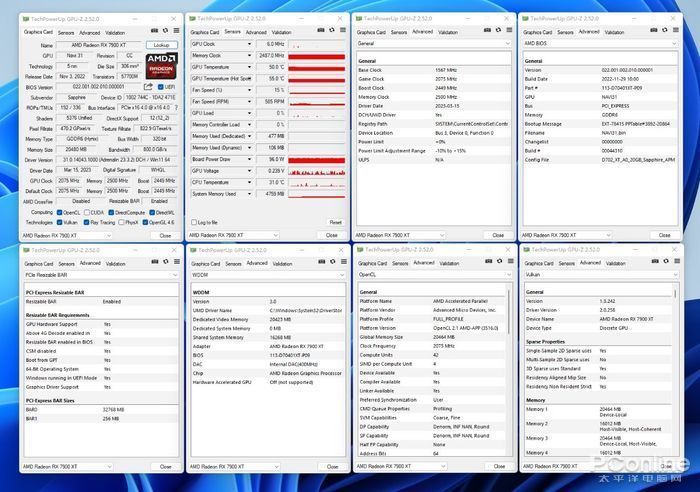This screenshot has height=492, width=700.
Task: Open the OpenCL category dropdown
Action: coord(434,275)
